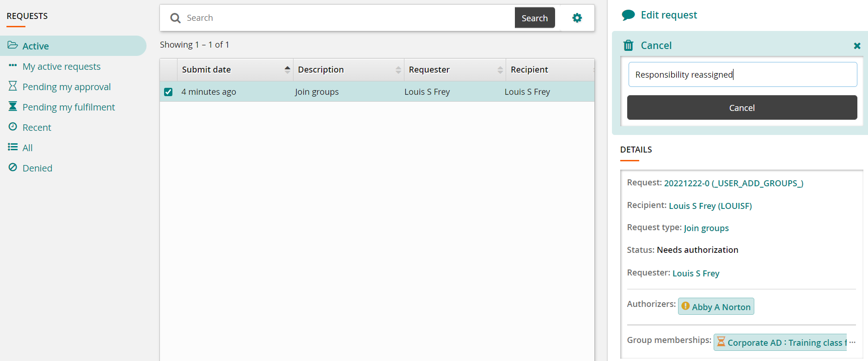Expand group memberships ellipsis
This screenshot has width=868, height=361.
[852, 343]
